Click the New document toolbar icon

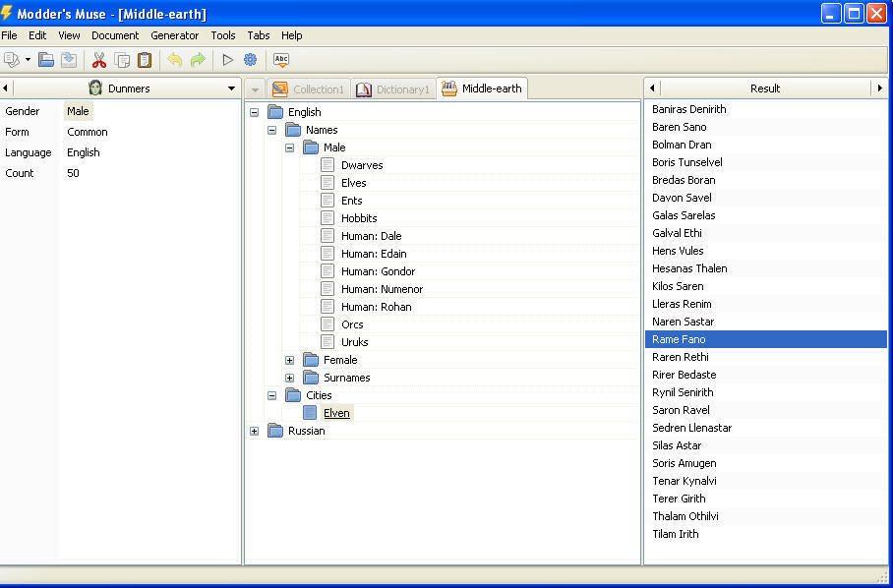11,59
